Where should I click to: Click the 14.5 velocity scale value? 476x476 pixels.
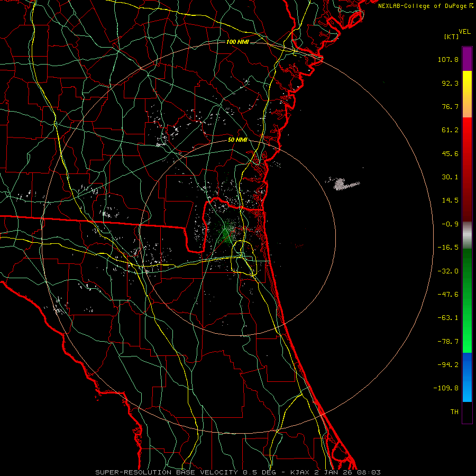[450, 200]
